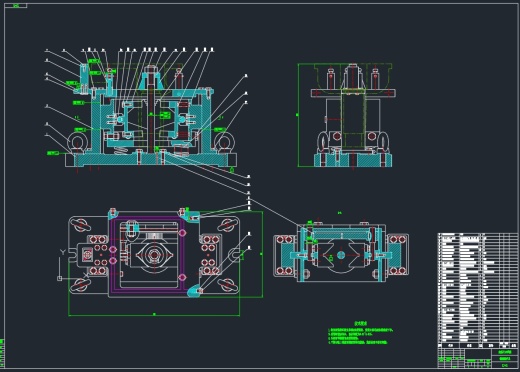The height and width of the screenshot is (372, 520).
Task: Select the top plan view with purple frame
Action: (154, 254)
